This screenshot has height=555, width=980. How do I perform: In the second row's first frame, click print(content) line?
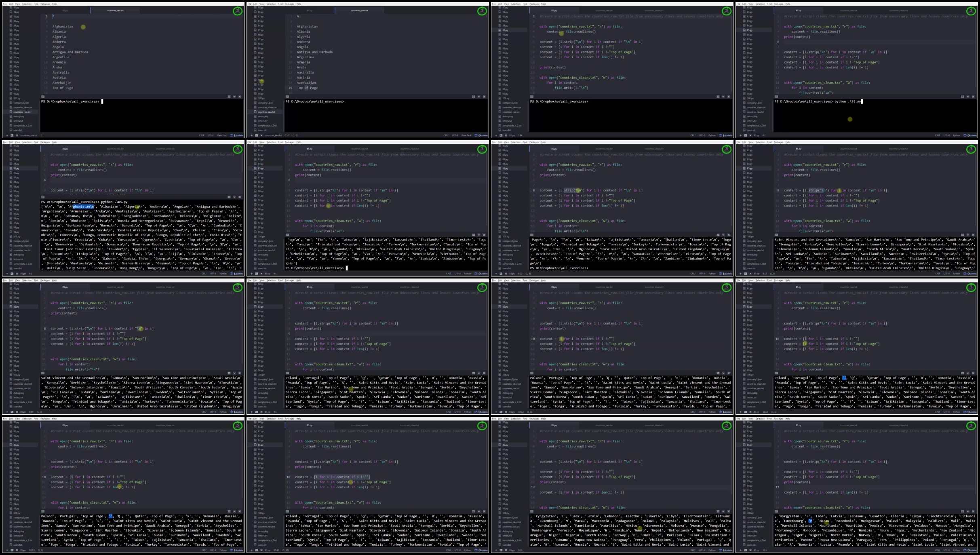coord(63,175)
